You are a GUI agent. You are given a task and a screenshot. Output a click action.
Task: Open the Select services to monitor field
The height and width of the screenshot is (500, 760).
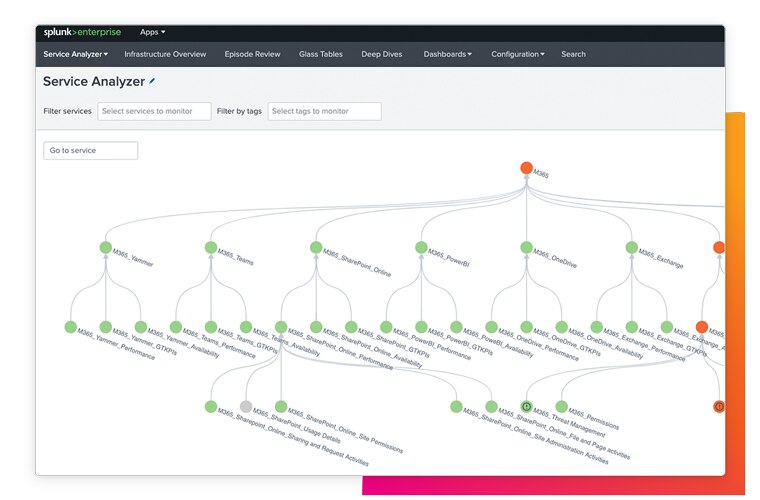point(154,111)
